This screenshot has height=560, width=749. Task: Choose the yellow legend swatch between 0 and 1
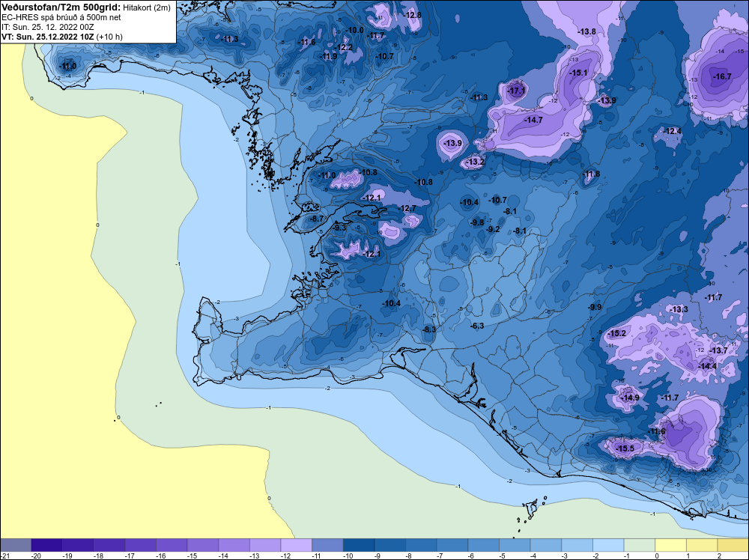point(670,545)
